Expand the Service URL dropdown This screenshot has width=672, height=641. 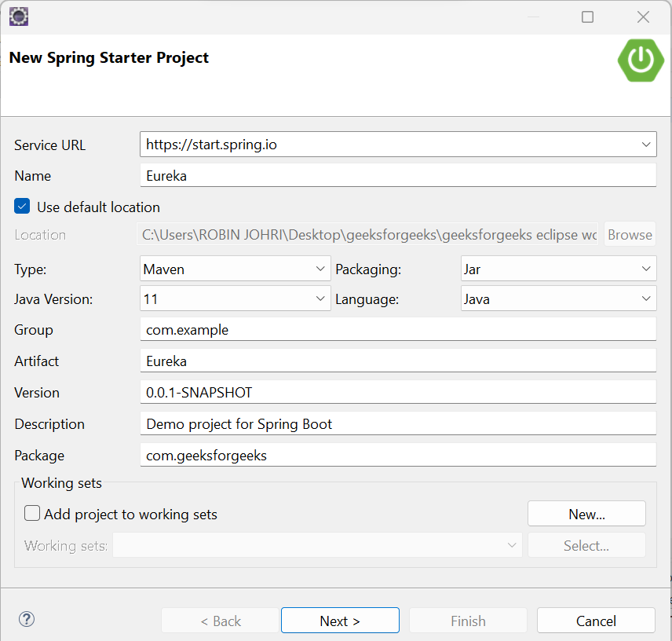click(x=646, y=145)
